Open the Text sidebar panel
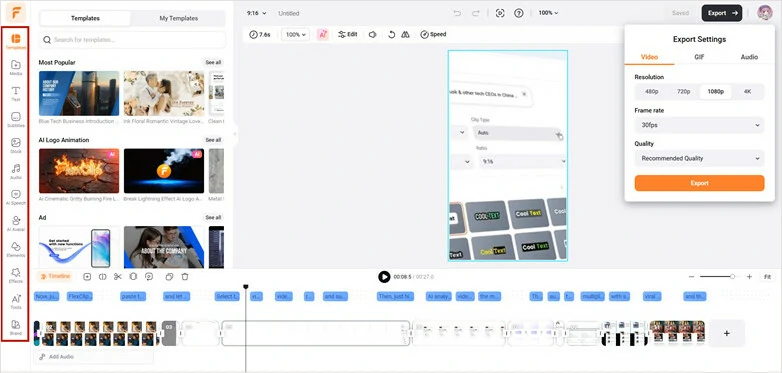This screenshot has height=373, width=782. coord(15,93)
